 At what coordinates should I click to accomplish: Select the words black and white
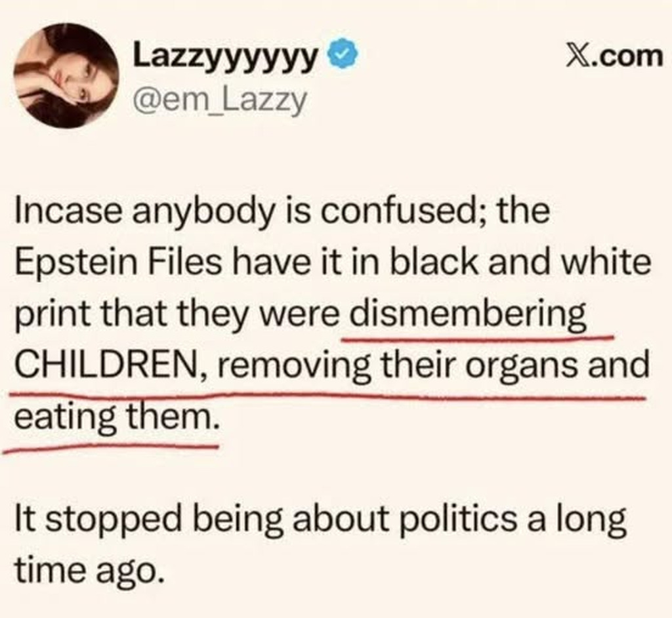[519, 262]
